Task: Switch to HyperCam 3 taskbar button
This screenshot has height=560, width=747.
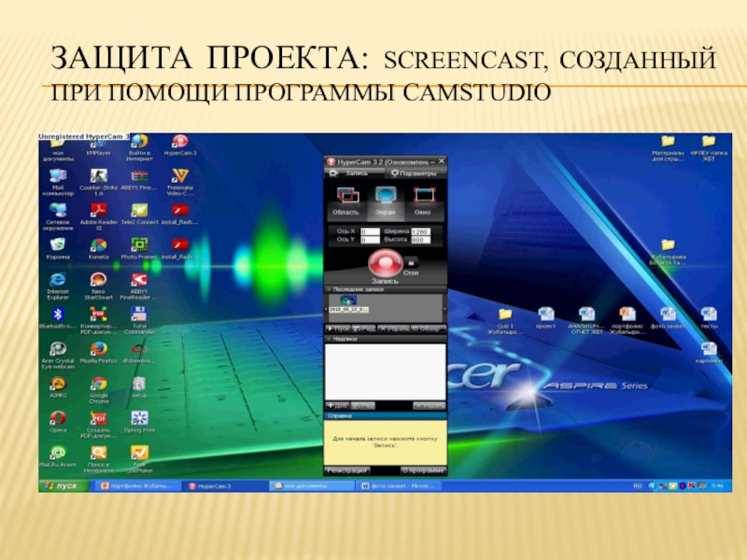Action: pyautogui.click(x=224, y=486)
